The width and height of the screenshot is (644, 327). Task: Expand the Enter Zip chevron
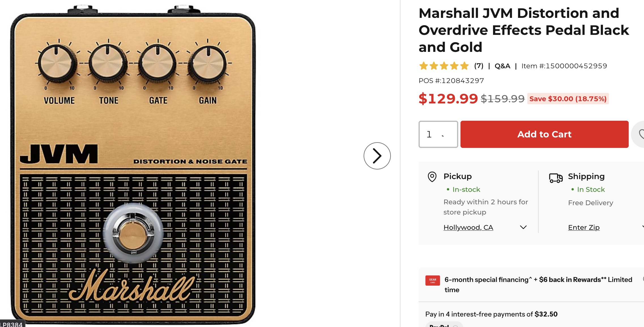[643, 227]
